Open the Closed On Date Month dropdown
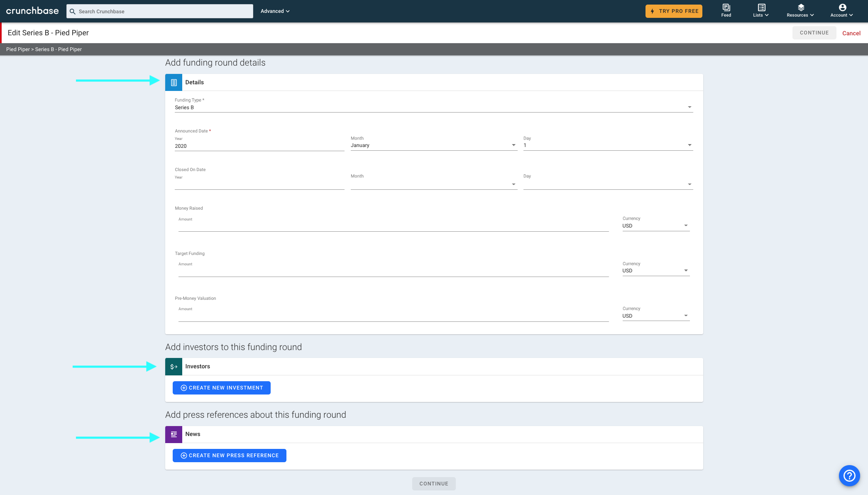This screenshot has width=868, height=495. coord(434,184)
